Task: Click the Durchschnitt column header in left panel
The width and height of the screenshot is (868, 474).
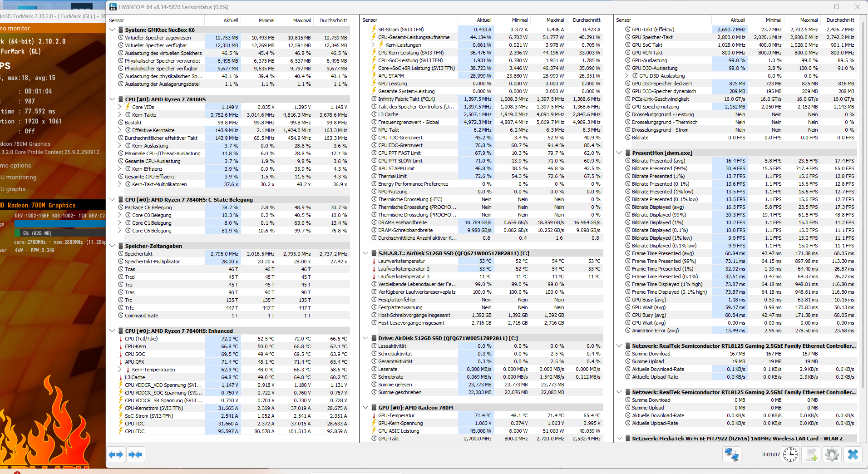Action: click(332, 20)
